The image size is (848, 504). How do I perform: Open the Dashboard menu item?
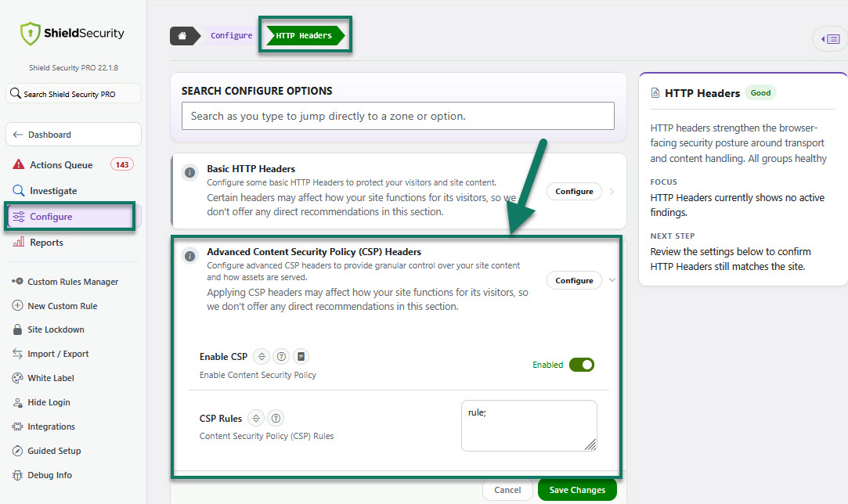pos(74,135)
